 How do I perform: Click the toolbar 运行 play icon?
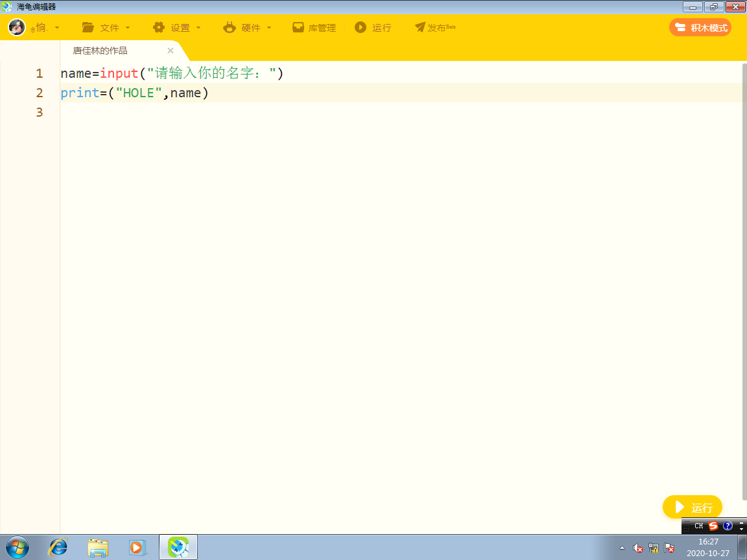(x=361, y=27)
